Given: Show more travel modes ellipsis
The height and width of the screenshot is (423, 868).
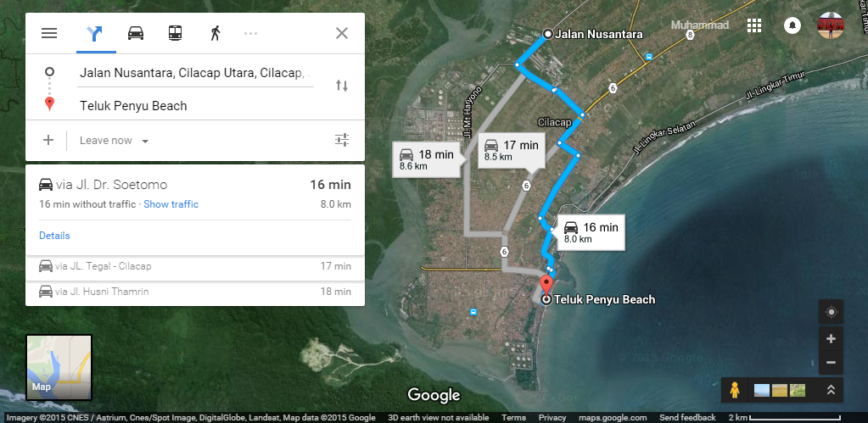Looking at the screenshot, I should (251, 34).
